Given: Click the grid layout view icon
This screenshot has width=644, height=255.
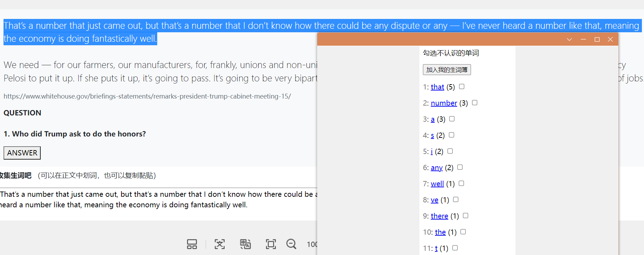Looking at the screenshot, I should pyautogui.click(x=192, y=244).
